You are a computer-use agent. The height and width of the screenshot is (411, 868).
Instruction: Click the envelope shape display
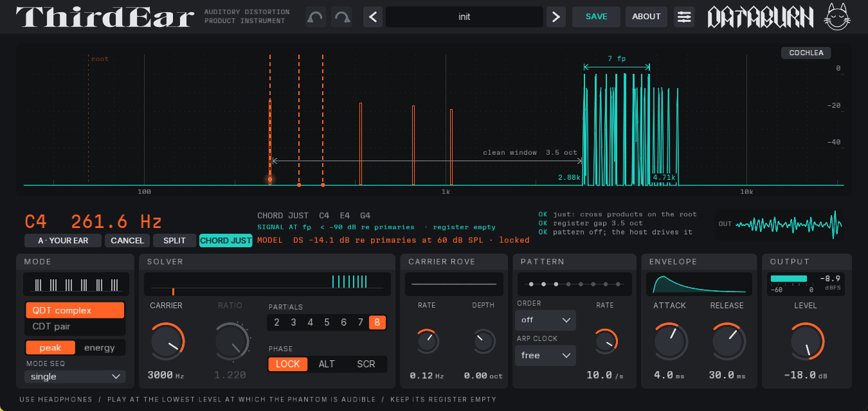tap(698, 284)
